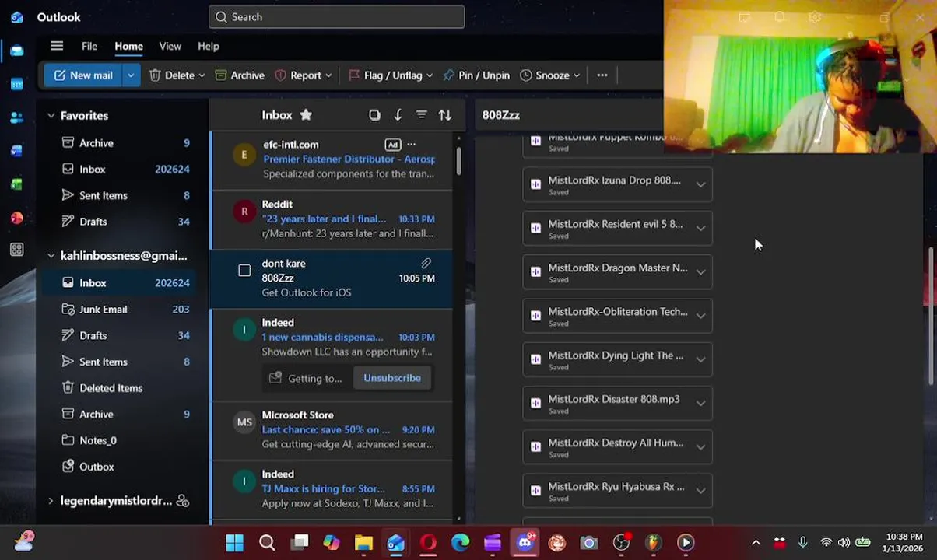The width and height of the screenshot is (937, 560).
Task: Collapse the kahlinbossness@gmail account folders
Action: tap(51, 256)
